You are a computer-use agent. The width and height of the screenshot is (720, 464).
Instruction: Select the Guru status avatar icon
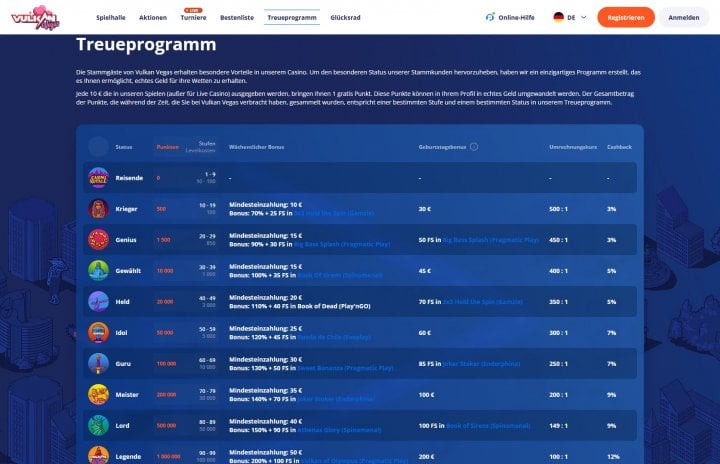[98, 363]
